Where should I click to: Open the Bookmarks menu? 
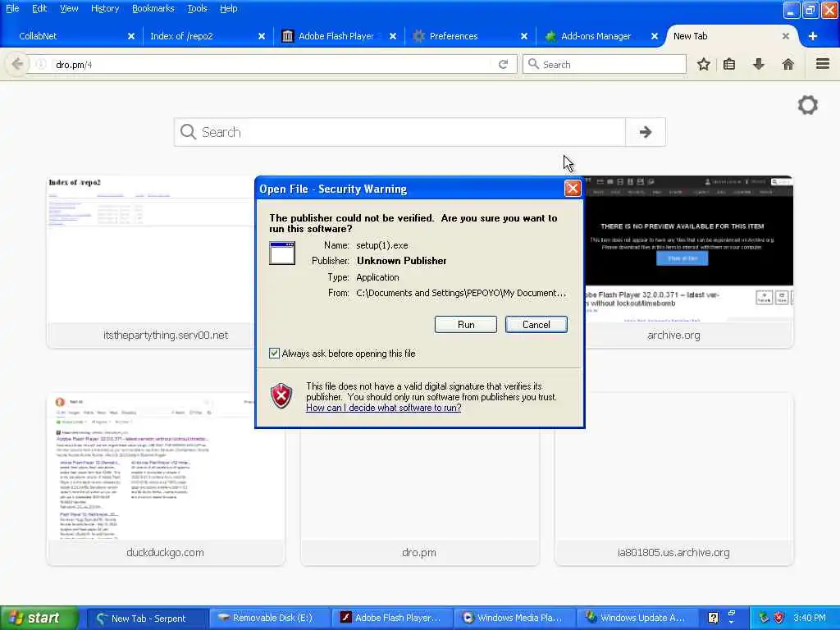click(153, 8)
